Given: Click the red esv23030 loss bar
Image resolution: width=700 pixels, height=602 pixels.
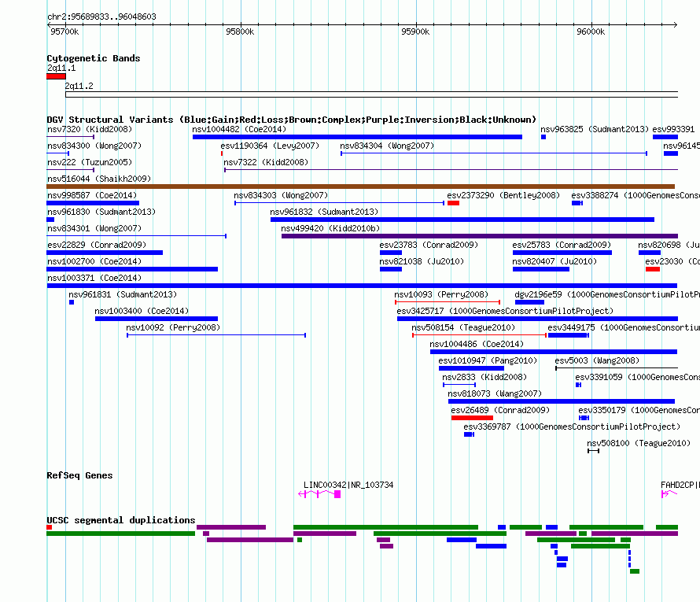Looking at the screenshot, I should coord(653,269).
